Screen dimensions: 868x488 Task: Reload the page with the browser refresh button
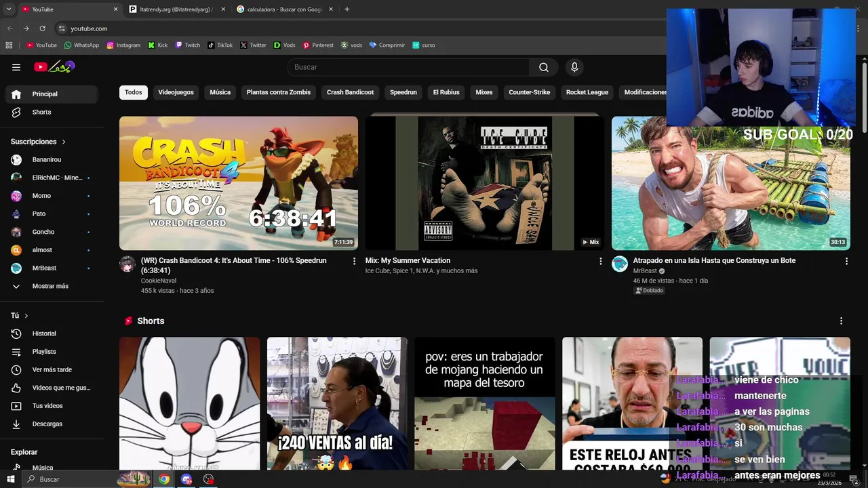42,28
